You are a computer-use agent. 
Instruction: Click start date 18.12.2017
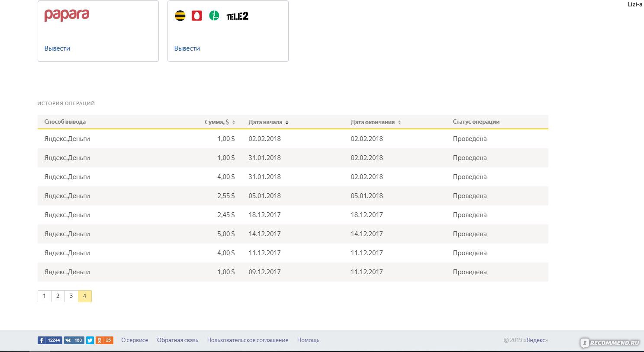click(x=264, y=215)
